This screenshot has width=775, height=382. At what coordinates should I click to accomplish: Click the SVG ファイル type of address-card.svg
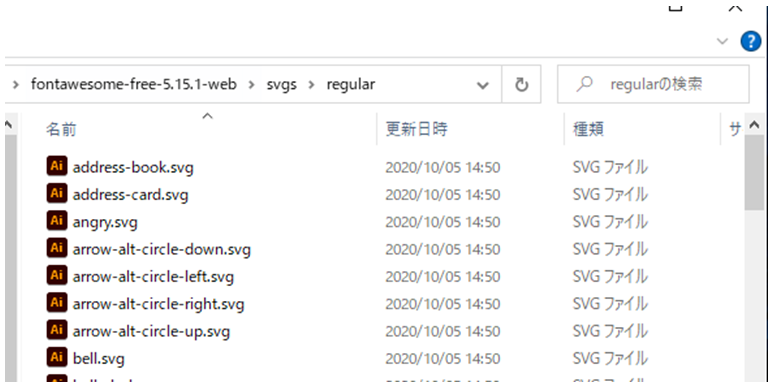(x=610, y=195)
